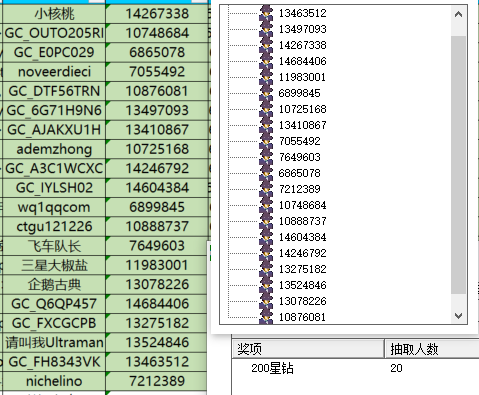
Task: Select spreadsheet ID cell 14267338
Action: coord(157,14)
